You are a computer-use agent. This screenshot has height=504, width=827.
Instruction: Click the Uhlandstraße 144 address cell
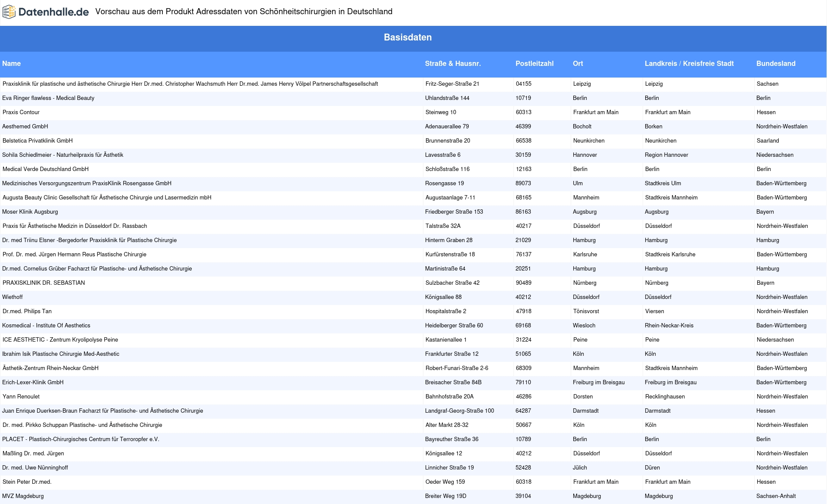pyautogui.click(x=447, y=98)
